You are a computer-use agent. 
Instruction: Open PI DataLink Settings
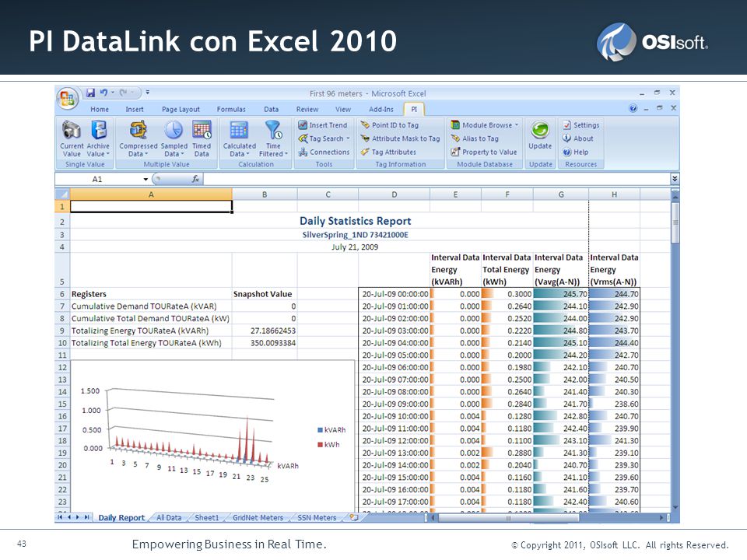(x=580, y=124)
